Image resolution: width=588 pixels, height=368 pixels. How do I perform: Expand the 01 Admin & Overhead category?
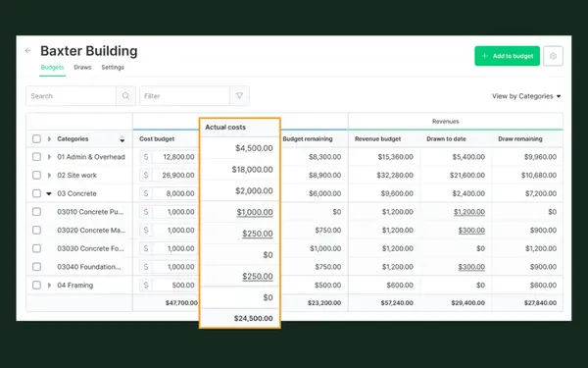pyautogui.click(x=49, y=157)
